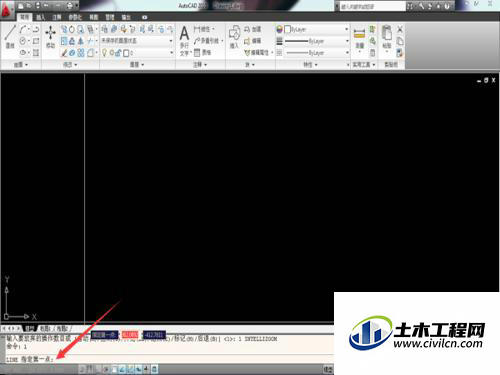
Task: Click the LINE command prompt input line
Action: [x=169, y=359]
